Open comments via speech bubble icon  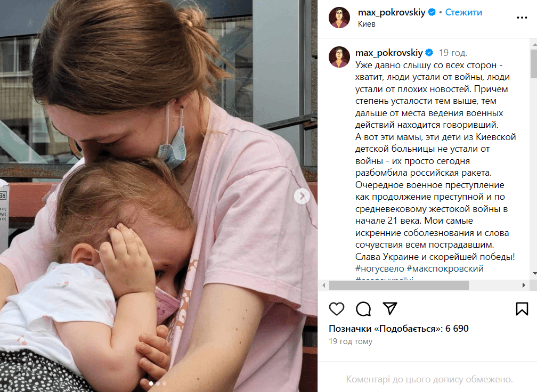point(363,309)
